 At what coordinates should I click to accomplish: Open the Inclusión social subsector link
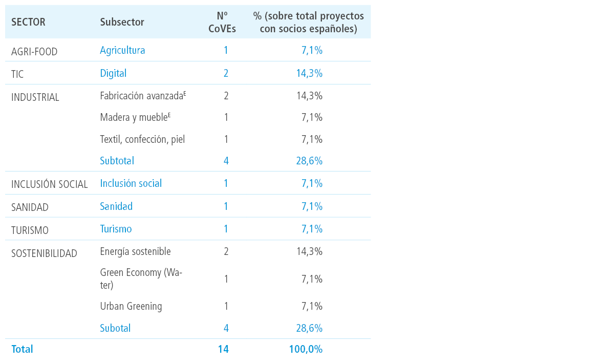click(131, 183)
